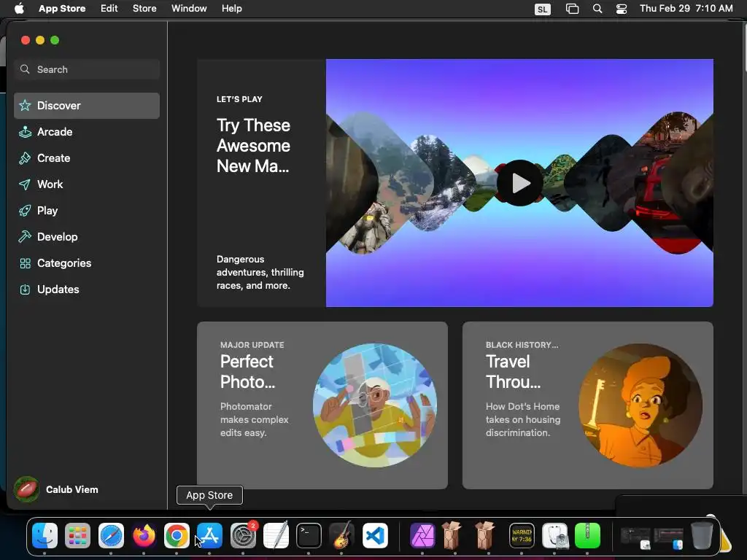Click the Discover star icon
Screen dimensions: 747x560
click(26, 105)
